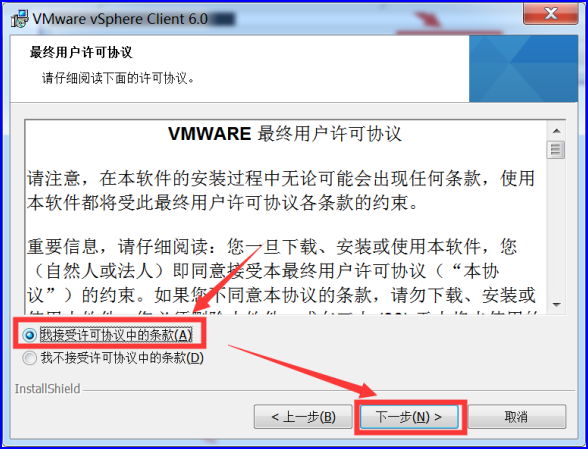
Task: Click the paragraph starting 请注意，在本软件的安装过程中
Action: 281,190
